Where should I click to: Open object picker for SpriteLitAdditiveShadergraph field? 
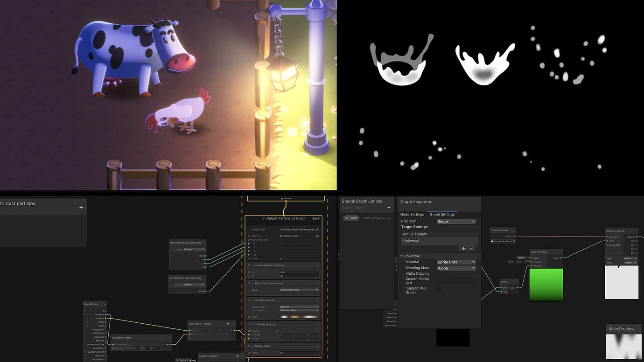point(317,230)
